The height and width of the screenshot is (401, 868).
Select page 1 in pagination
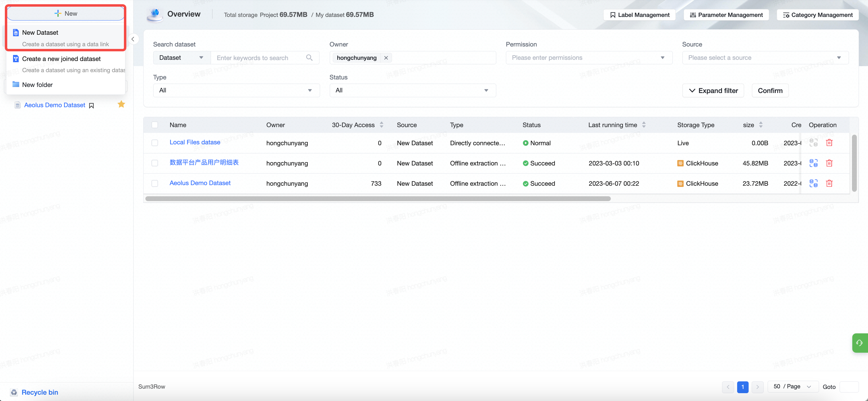(743, 387)
